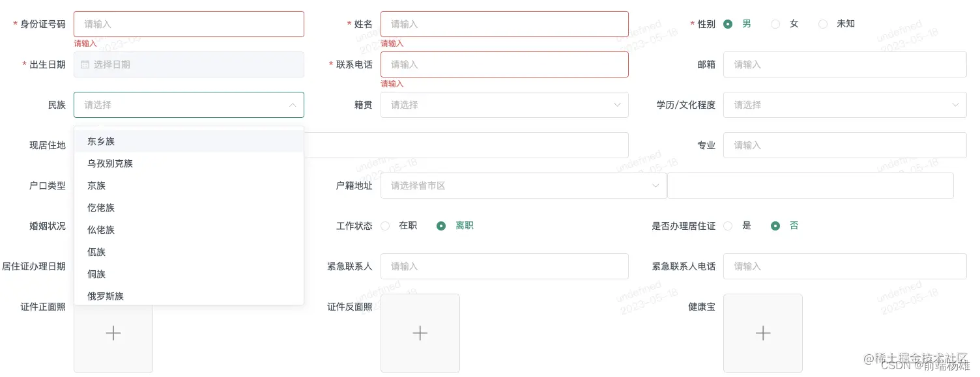Select 女 for 性别

(x=775, y=23)
